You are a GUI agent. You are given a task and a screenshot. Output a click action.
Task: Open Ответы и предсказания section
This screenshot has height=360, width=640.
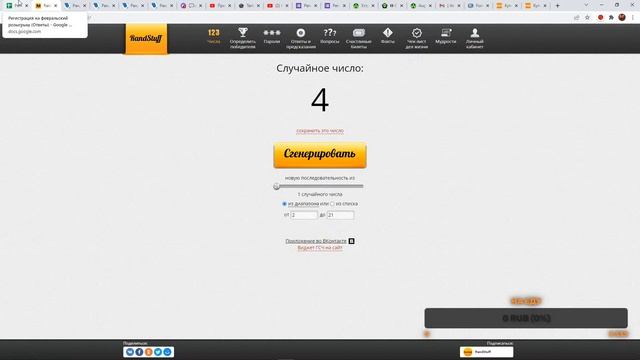click(x=301, y=38)
